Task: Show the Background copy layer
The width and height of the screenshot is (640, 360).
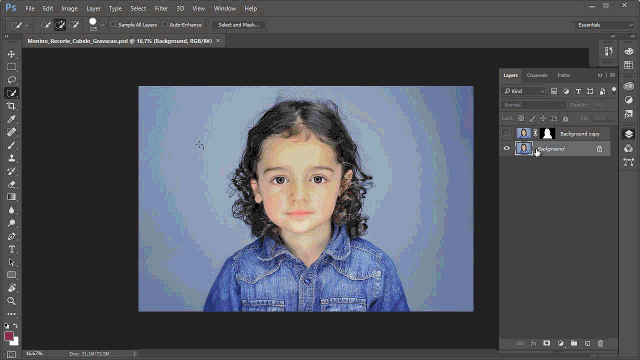Action: [507, 133]
